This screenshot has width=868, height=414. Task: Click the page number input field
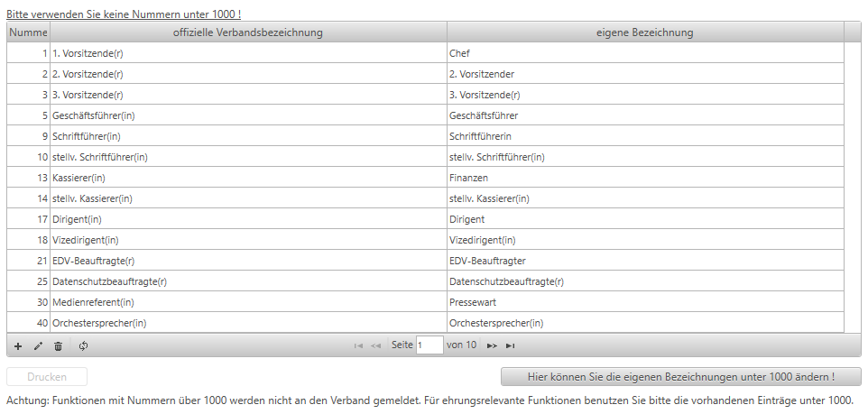(429, 345)
